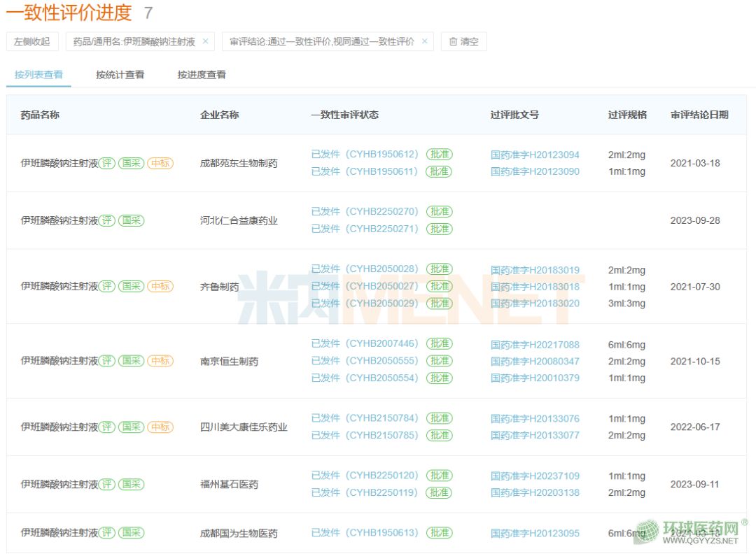Click the 中标 badge in 南京恒生制药 row
Image resolution: width=756 pixels, height=556 pixels.
[160, 361]
